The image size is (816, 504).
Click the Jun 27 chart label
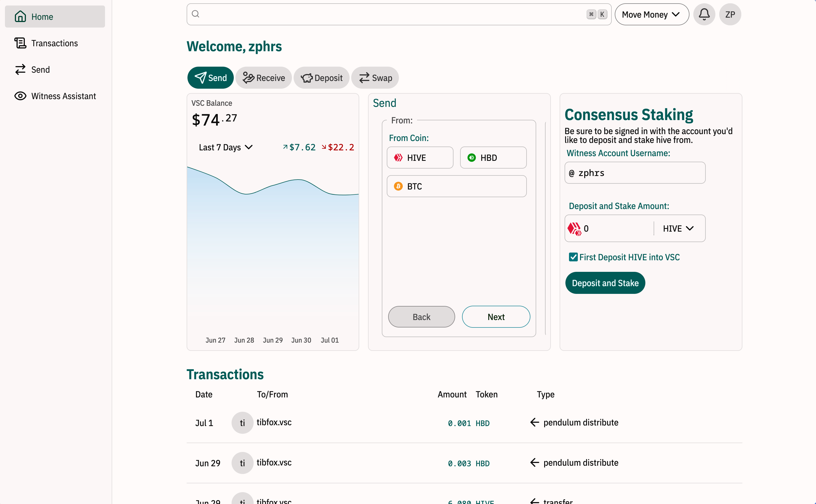pyautogui.click(x=215, y=340)
